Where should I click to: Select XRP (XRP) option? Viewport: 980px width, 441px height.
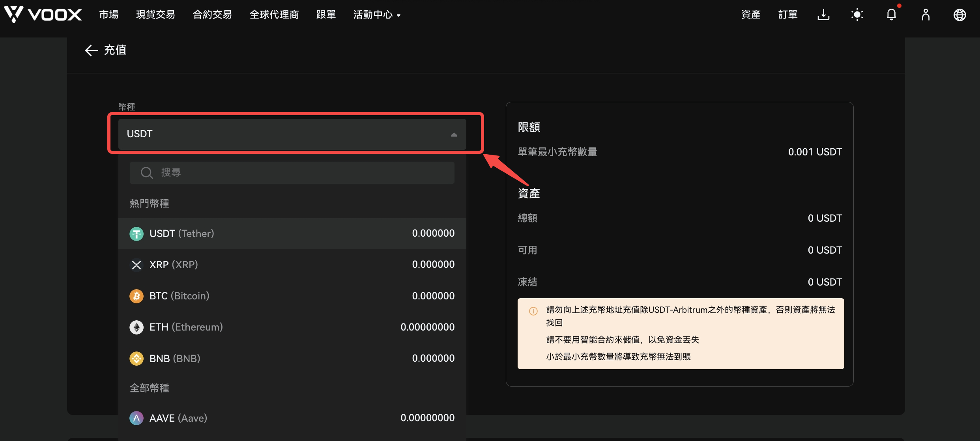point(292,265)
